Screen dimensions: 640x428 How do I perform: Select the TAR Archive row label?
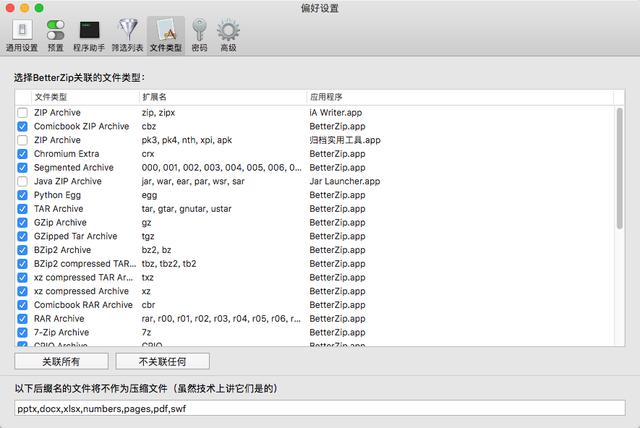(x=58, y=209)
